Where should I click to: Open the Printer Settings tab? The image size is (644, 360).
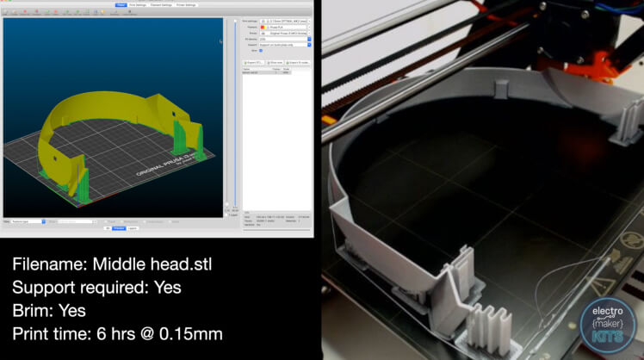(186, 4)
